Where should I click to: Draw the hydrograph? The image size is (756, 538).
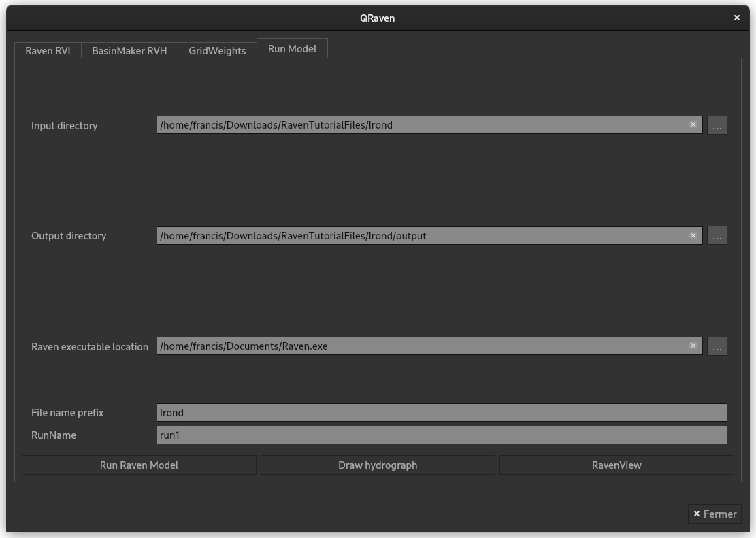[x=378, y=465]
